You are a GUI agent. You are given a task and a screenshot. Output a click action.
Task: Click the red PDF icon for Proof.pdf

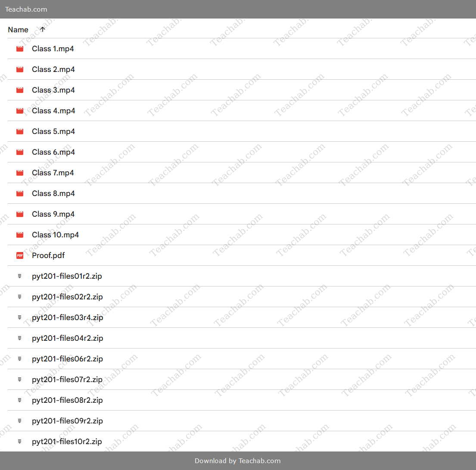[20, 255]
